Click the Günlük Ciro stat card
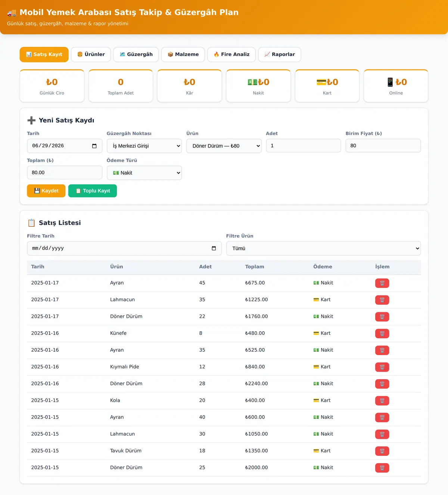 pyautogui.click(x=52, y=86)
